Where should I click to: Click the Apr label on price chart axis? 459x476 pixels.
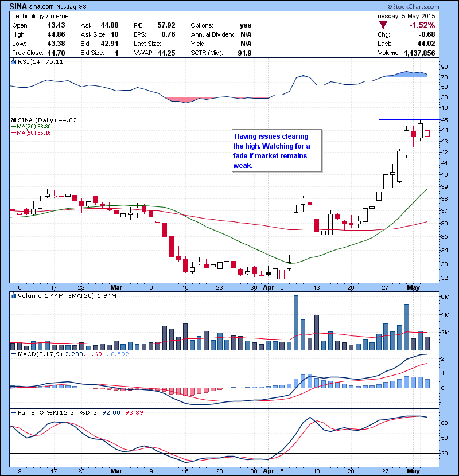click(x=269, y=287)
